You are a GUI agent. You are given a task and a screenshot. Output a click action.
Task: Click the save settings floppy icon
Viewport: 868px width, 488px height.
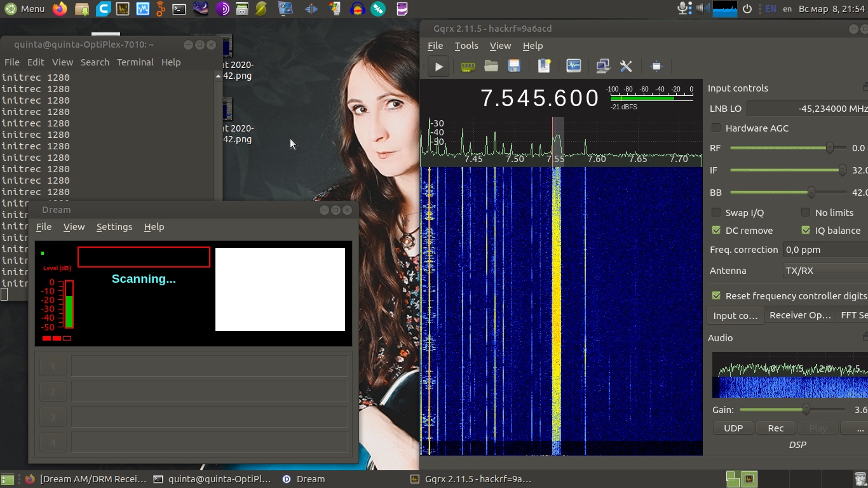pos(514,66)
